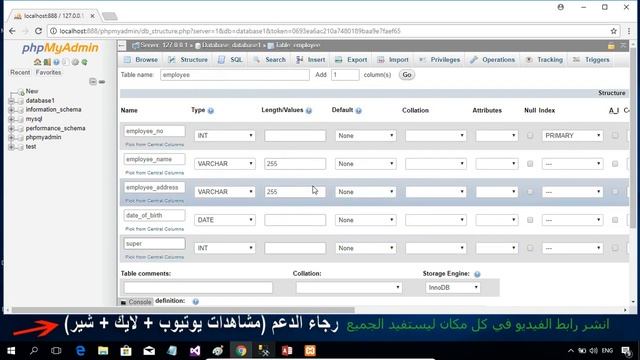
Task: Toggle Null checkbox for employee_name row
Action: (x=530, y=164)
